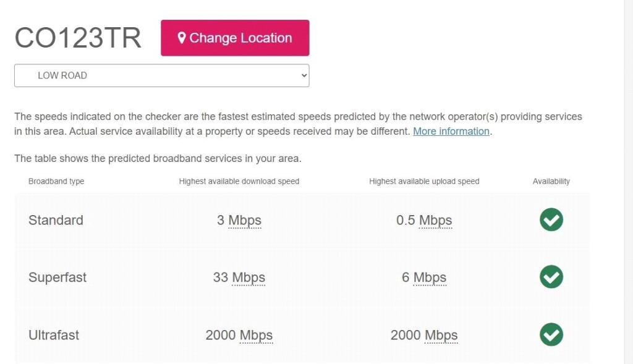
Task: Click Mbps beside Ultrafast 2000 download speed
Action: point(256,335)
